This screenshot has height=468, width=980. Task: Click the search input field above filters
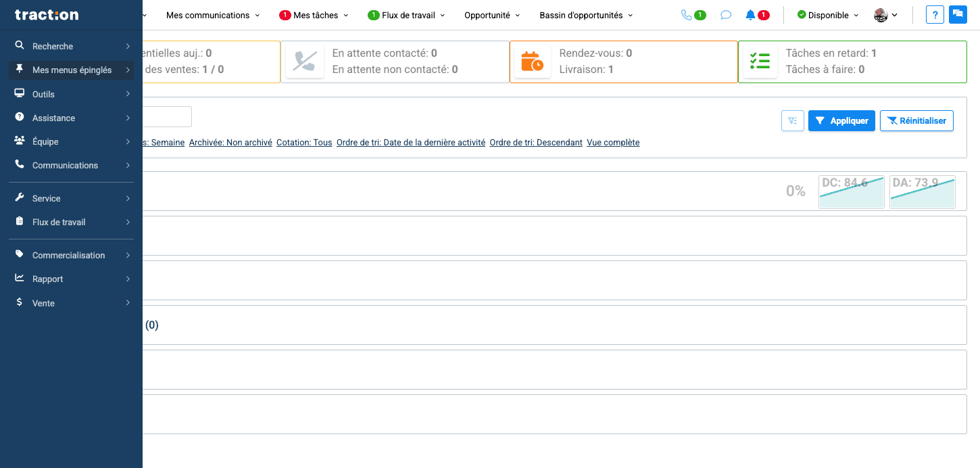click(x=167, y=116)
